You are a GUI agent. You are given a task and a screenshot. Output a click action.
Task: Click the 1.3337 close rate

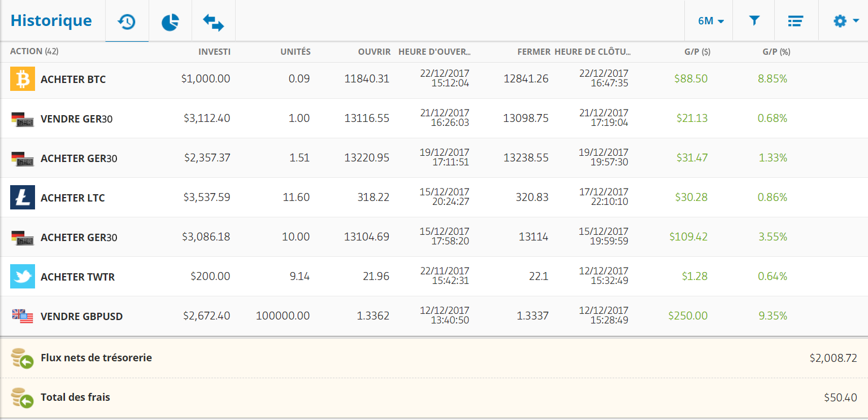(532, 316)
